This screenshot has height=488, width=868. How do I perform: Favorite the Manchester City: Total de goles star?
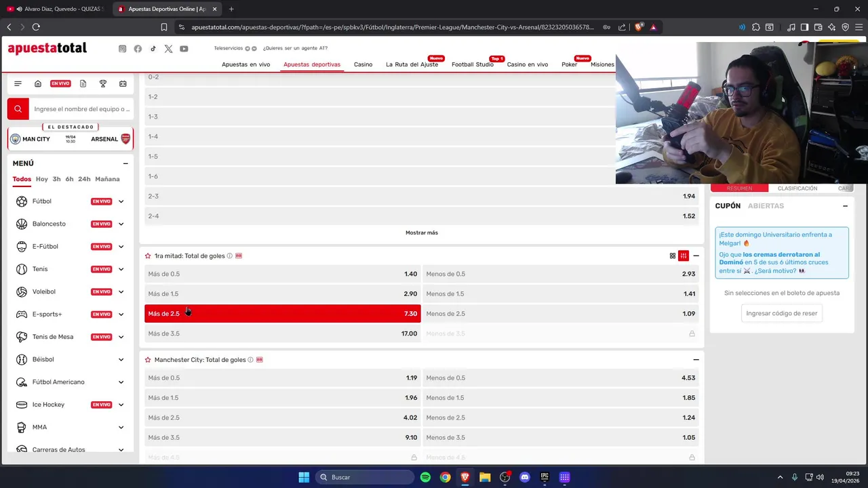148,360
